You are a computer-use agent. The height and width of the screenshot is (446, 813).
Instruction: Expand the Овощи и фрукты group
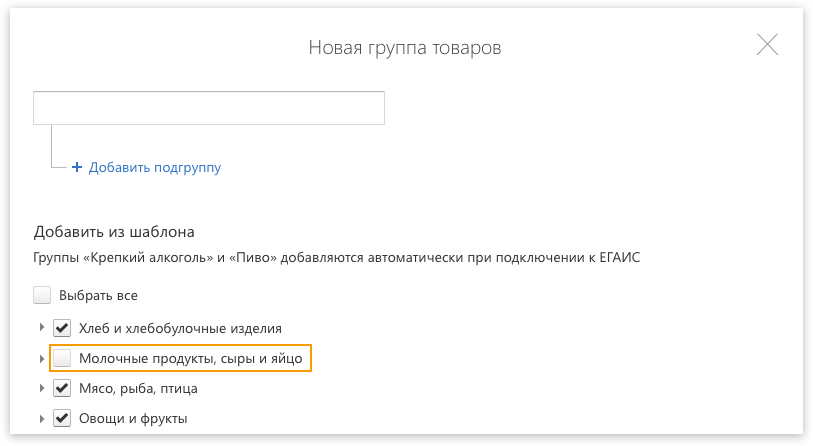[41, 418]
